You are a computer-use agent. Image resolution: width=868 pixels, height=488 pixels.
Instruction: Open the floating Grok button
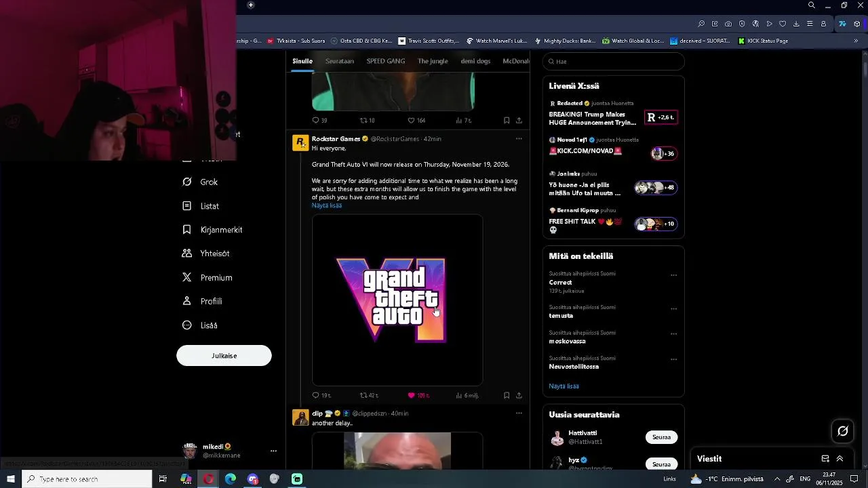[843, 431]
